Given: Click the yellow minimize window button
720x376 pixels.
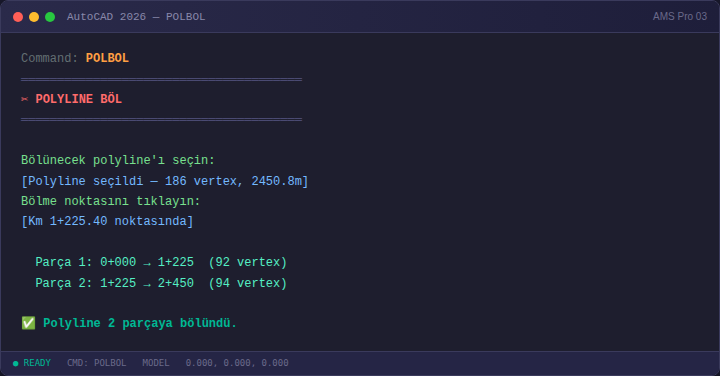Looking at the screenshot, I should (34, 17).
